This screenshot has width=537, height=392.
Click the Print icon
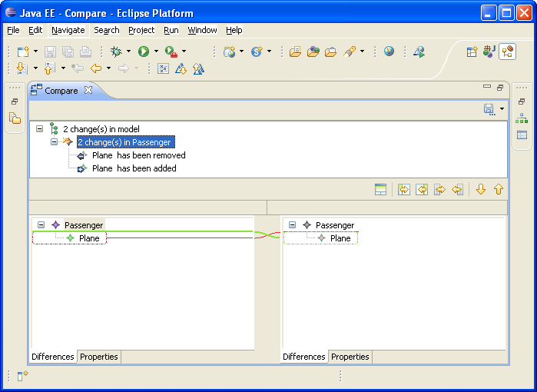coord(85,51)
